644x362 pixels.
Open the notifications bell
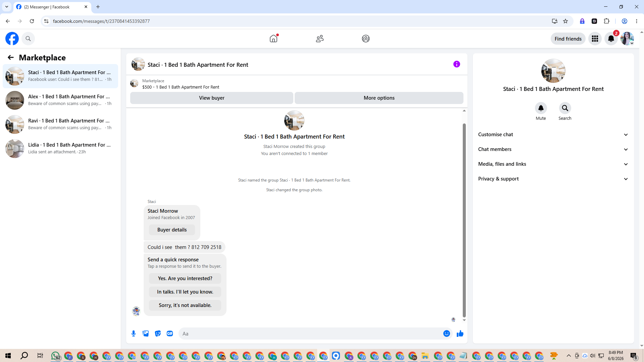pos(611,39)
